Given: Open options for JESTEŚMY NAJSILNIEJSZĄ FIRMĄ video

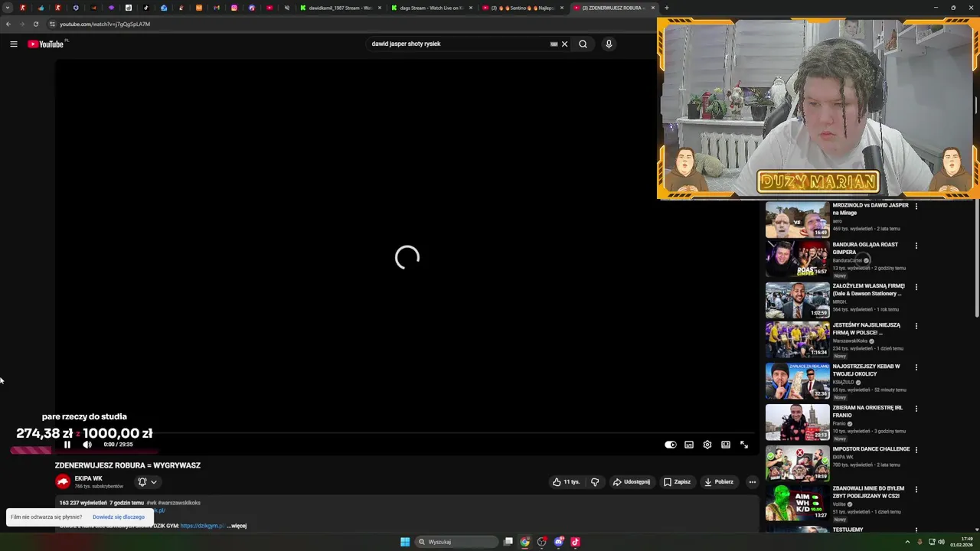Looking at the screenshot, I should point(916,326).
